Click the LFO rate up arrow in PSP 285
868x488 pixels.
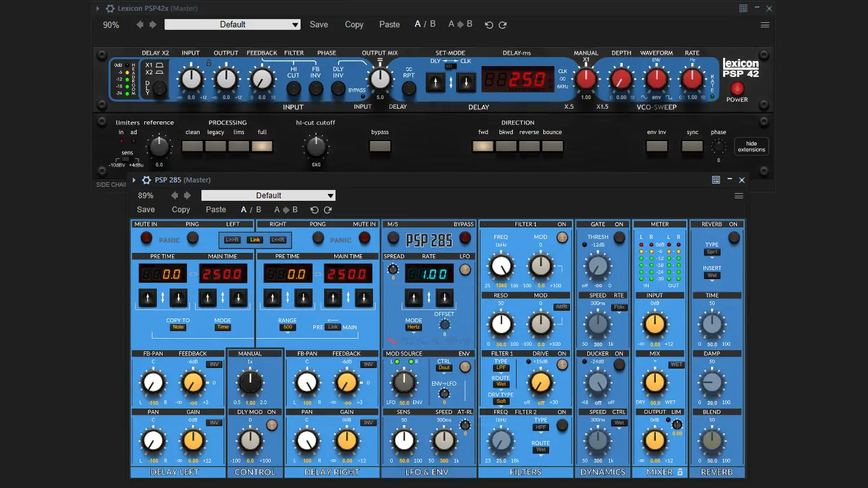[414, 297]
